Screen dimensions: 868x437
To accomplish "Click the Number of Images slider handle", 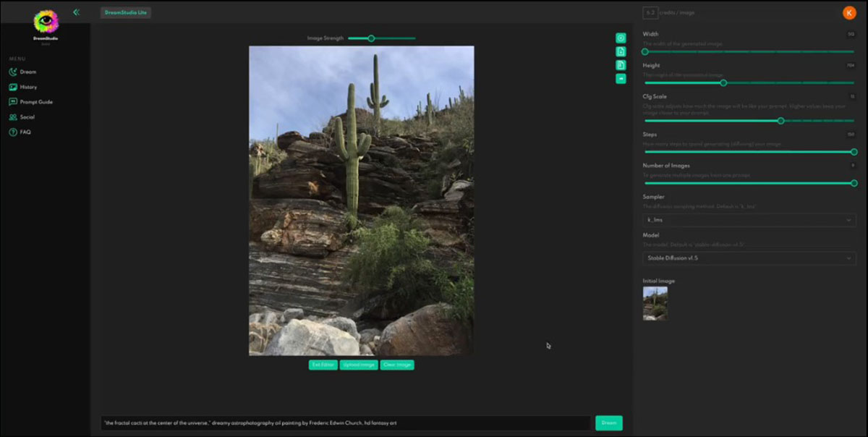I will [854, 183].
